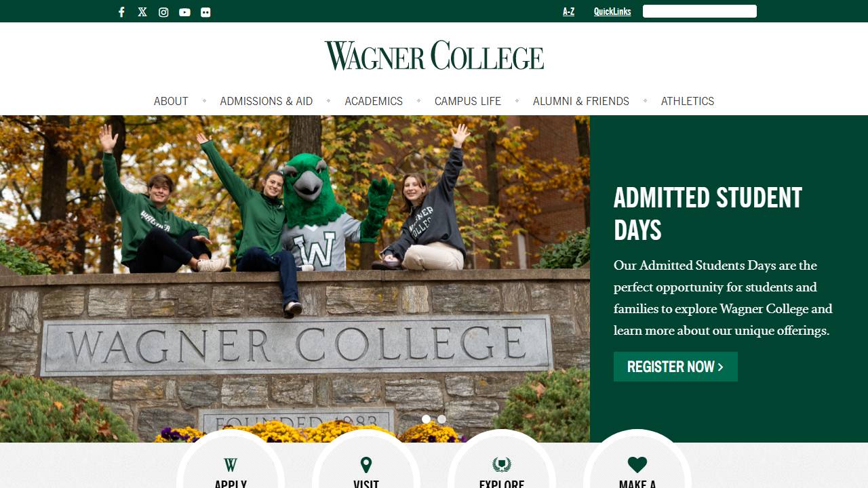Open the X (Twitter) social icon
868x488 pixels.
[142, 12]
